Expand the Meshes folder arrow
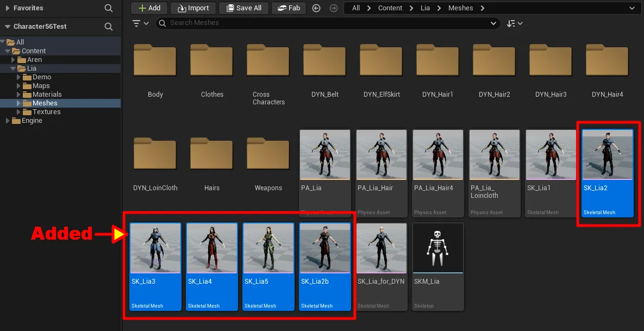The height and width of the screenshot is (331, 644). coord(18,103)
